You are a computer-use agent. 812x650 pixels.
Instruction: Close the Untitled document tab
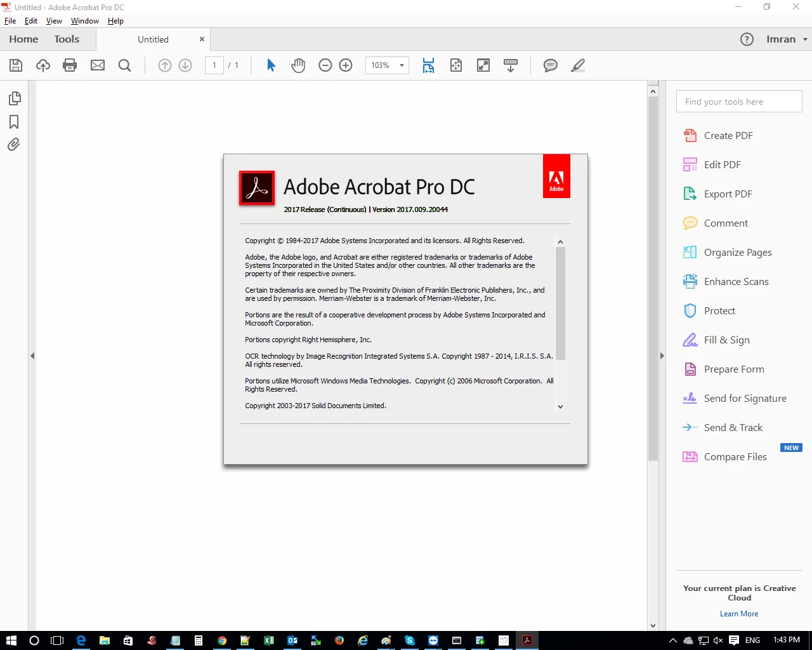pyautogui.click(x=202, y=39)
